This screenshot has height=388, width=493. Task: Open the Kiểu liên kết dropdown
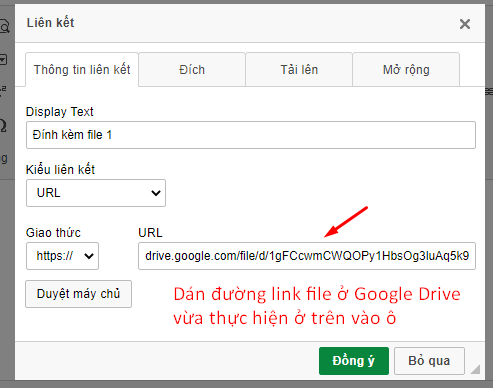[96, 193]
